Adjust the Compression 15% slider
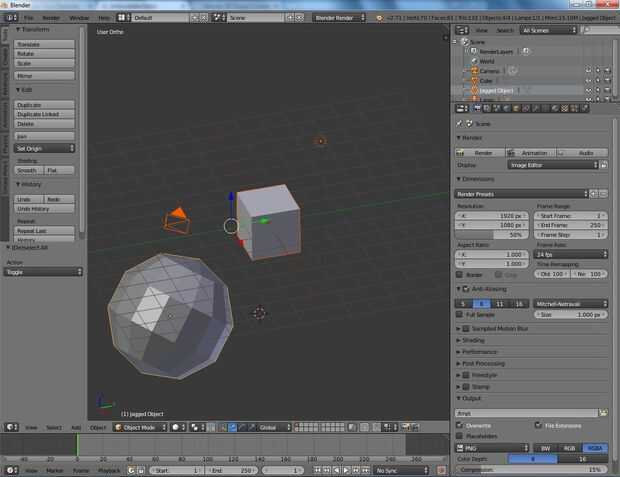 click(x=531, y=469)
